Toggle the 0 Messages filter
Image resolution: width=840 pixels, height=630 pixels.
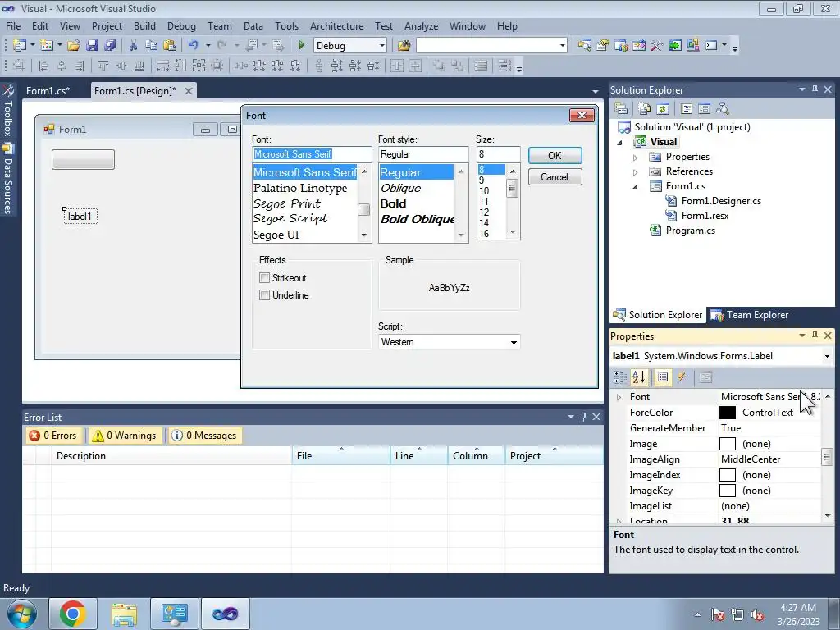(204, 436)
